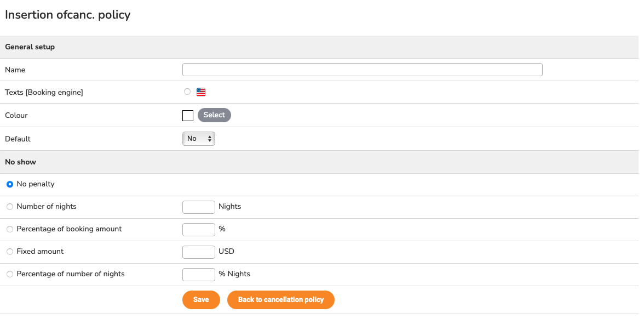Click the Select colour button
Viewport: 644px width, 324px height.
215,115
